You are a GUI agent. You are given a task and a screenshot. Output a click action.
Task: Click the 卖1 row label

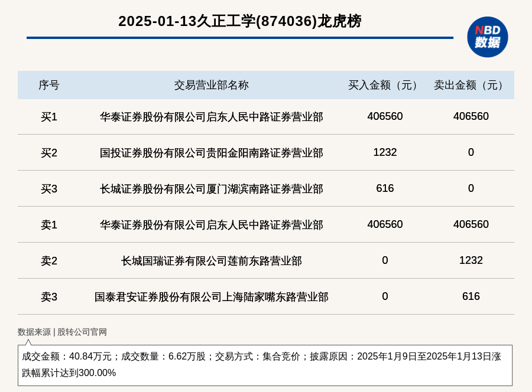49,224
